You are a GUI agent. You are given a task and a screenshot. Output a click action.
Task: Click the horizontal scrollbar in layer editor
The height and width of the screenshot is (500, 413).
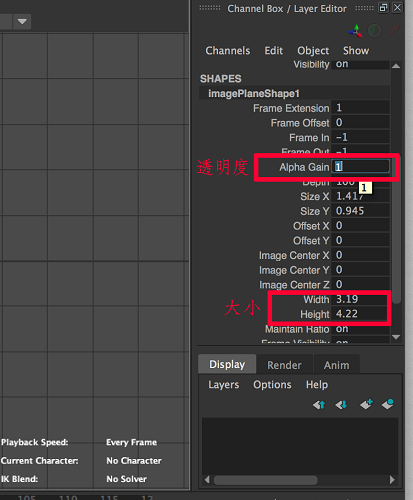coord(266,480)
